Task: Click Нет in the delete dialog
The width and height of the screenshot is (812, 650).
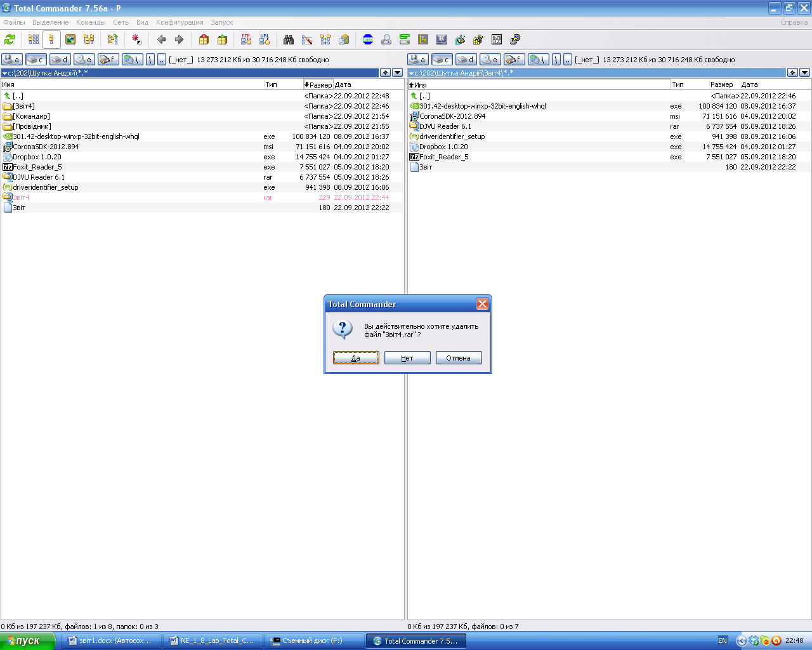Action: point(407,358)
